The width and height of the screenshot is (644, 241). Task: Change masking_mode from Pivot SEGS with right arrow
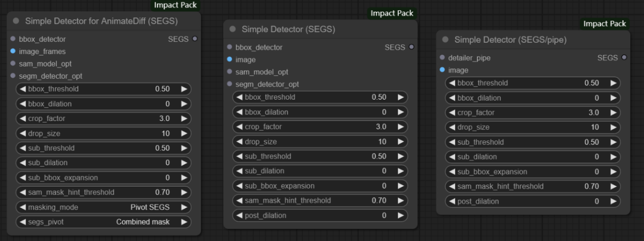coord(184,207)
